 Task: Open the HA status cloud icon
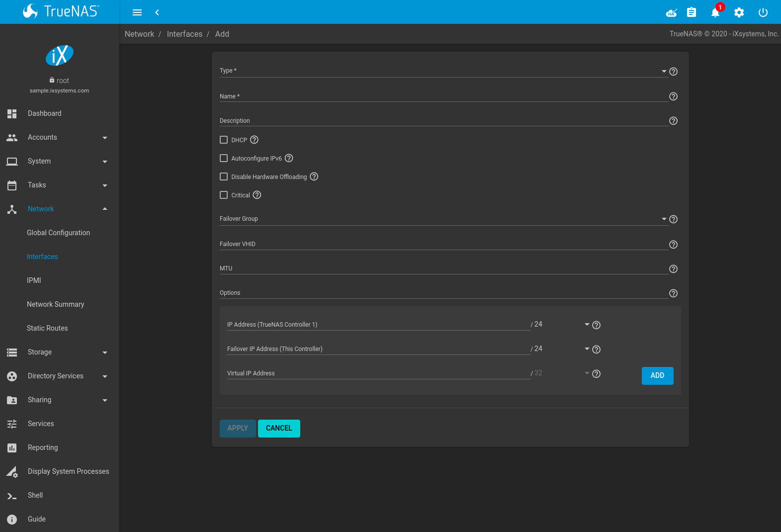672,12
